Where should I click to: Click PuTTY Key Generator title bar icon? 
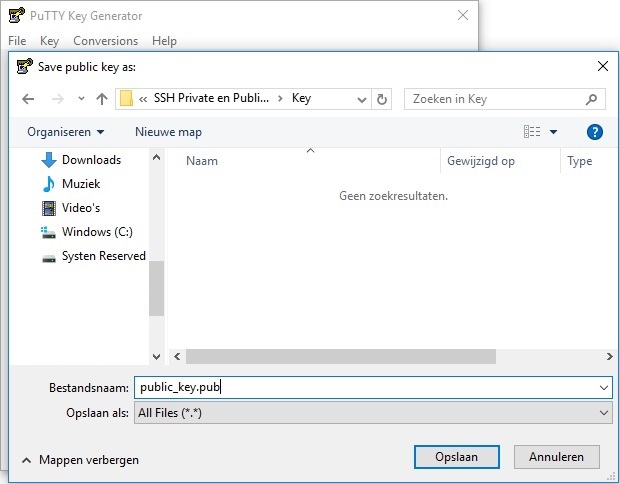click(17, 15)
